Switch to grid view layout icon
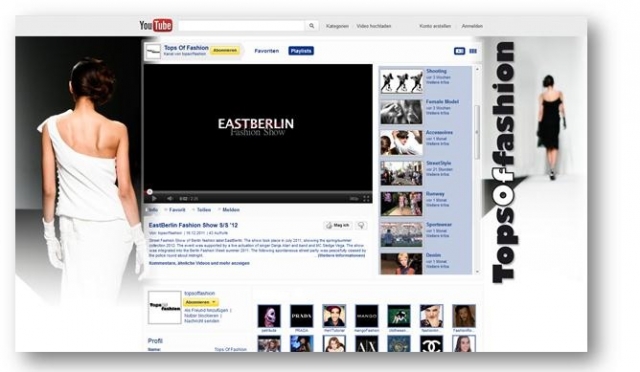Screen dimensions: 640x372 pos(473,51)
